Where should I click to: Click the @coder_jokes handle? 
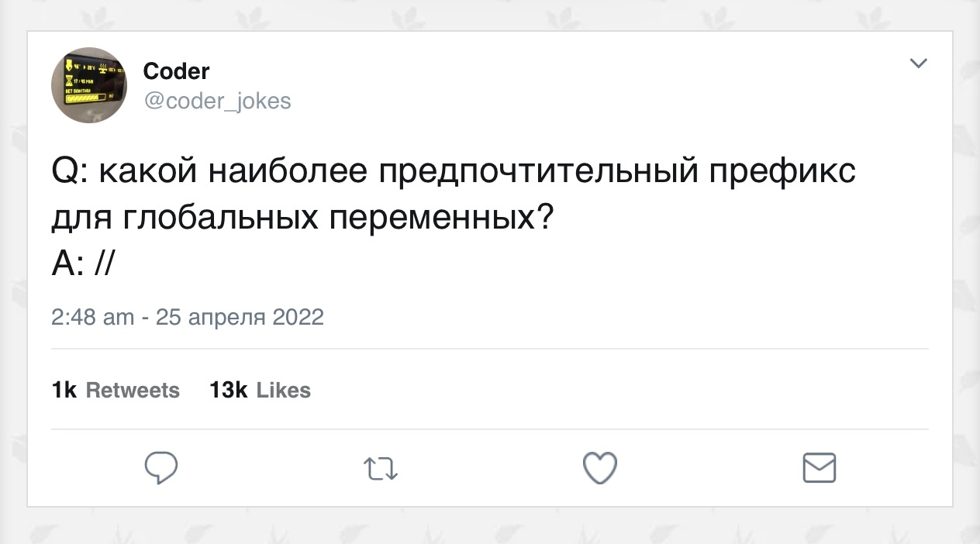tap(217, 101)
